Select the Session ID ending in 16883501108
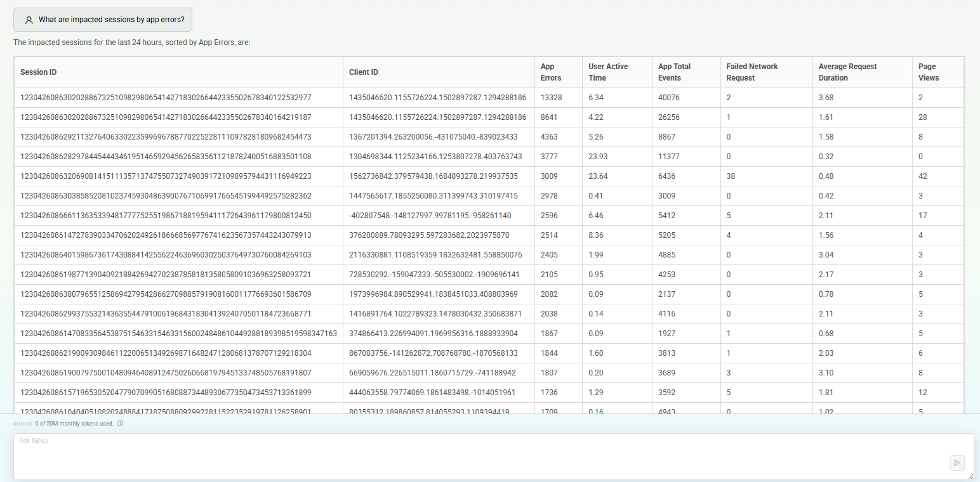Viewport: 980px width, 482px height. pos(166,157)
